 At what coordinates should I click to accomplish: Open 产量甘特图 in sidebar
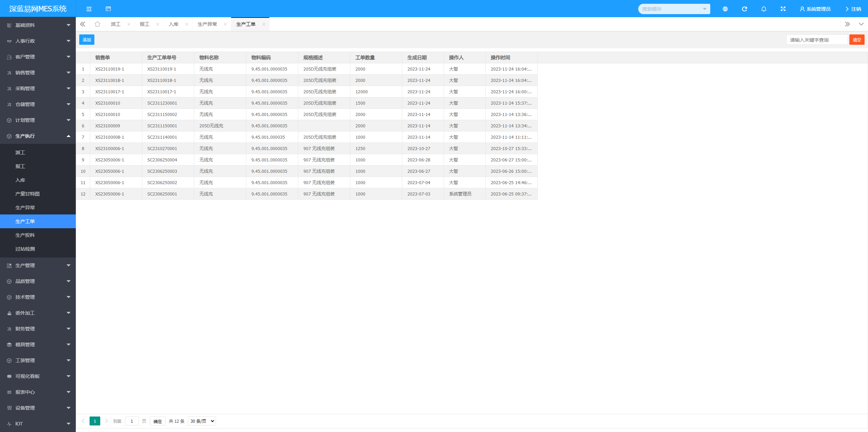[38, 194]
